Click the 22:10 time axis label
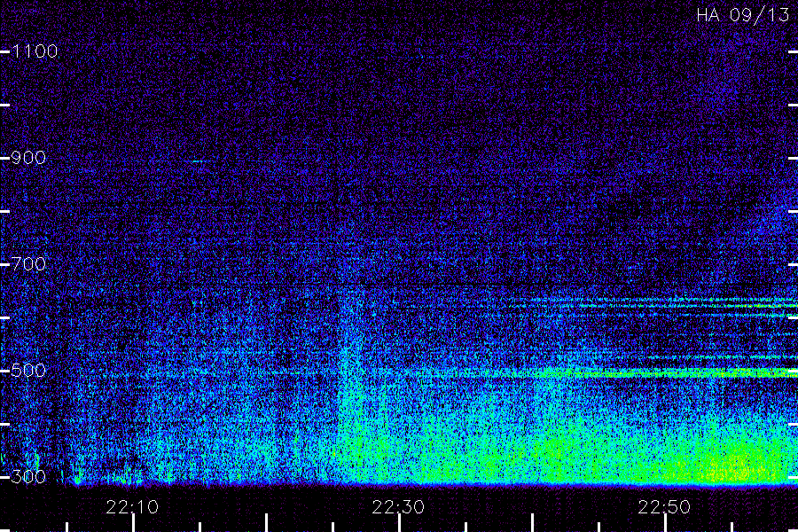 click(132, 507)
